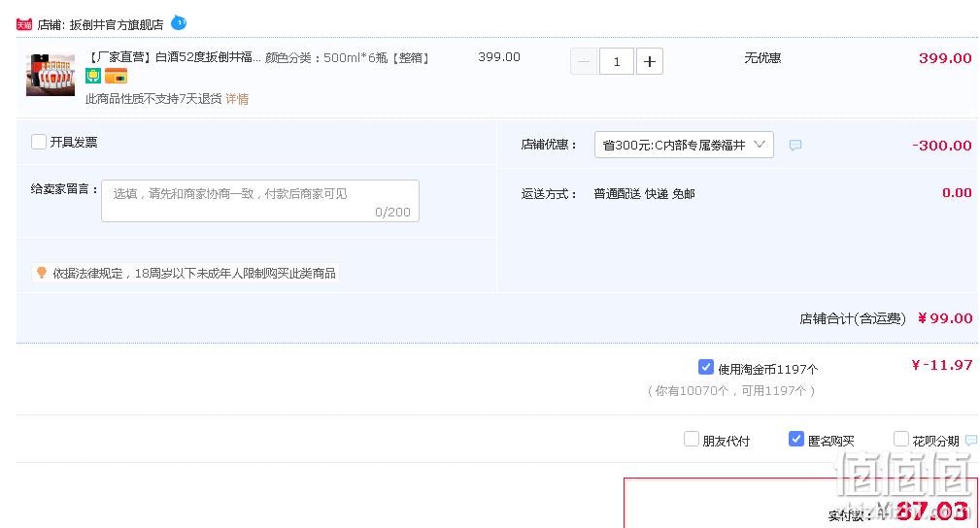Decrease quantity with the minus button
Viewport: 980px width, 528px height.
pyautogui.click(x=584, y=61)
